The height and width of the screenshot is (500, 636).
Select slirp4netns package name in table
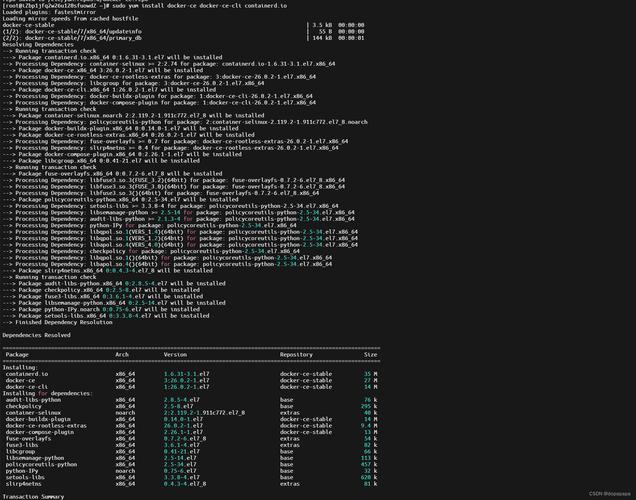25,483
